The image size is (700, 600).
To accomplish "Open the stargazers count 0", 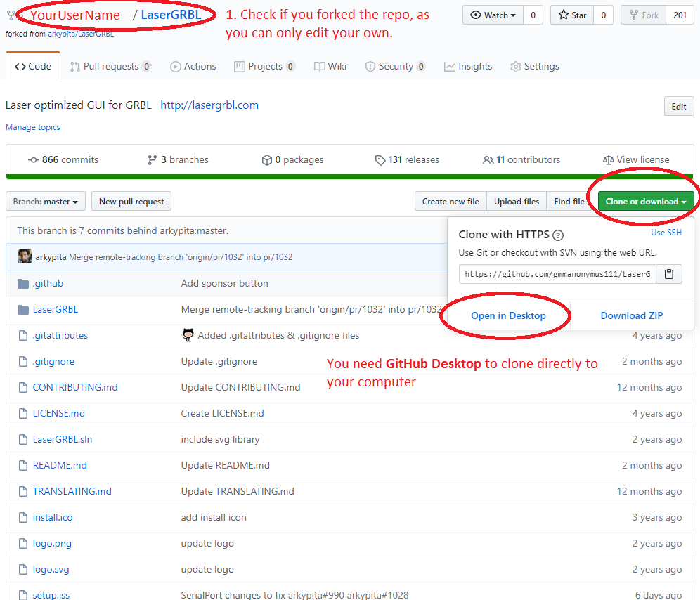I will click(x=603, y=15).
